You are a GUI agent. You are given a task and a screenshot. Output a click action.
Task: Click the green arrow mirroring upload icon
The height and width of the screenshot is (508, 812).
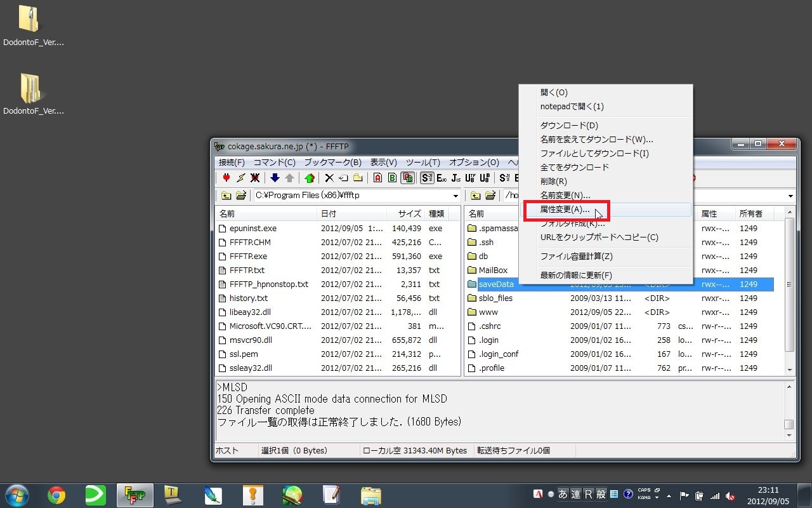pos(310,178)
